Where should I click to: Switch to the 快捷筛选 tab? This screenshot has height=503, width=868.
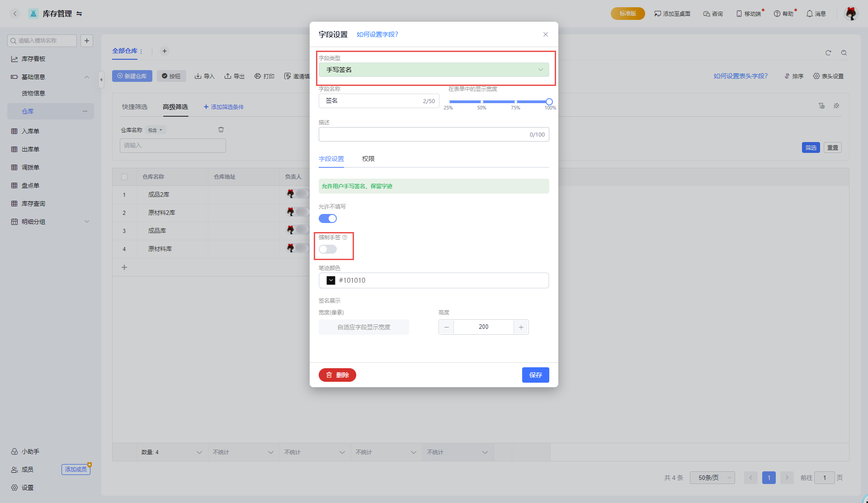coord(135,107)
